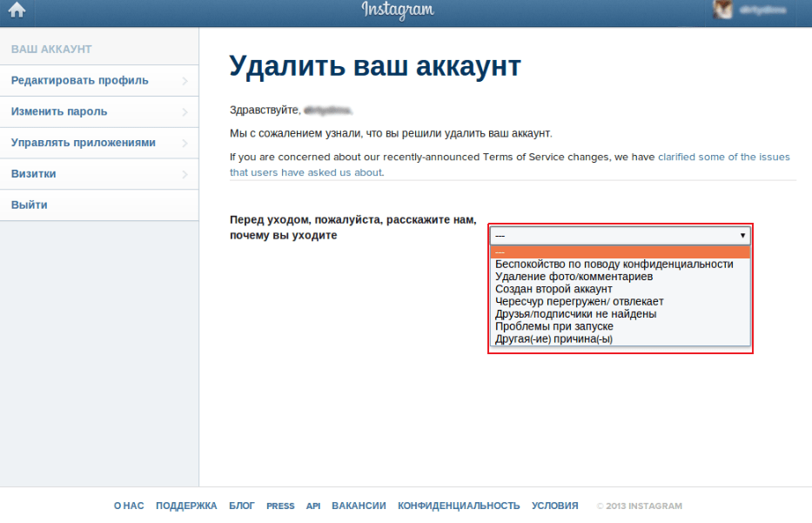Select Другая(-ие) причина(-ы) option
Image resolution: width=812 pixels, height=523 pixels.
[x=554, y=339]
